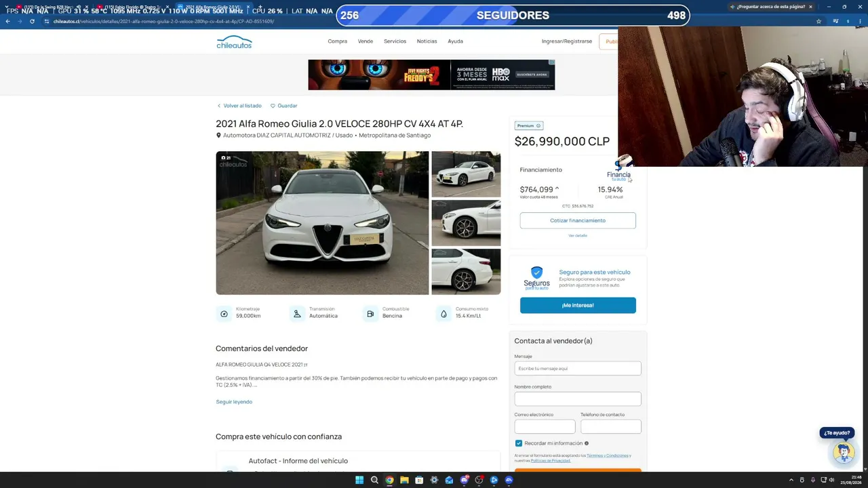Open main front photo of the Giulia
Screen dimensions: 868x488
(322, 223)
